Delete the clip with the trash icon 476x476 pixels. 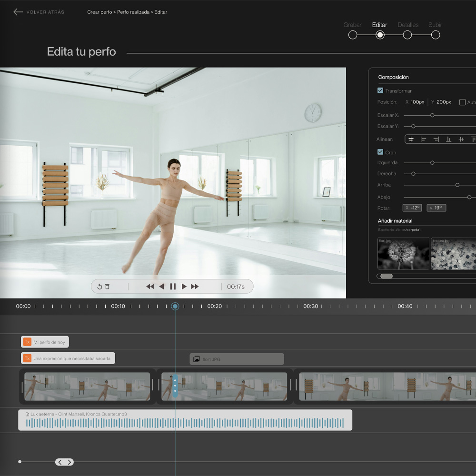108,287
